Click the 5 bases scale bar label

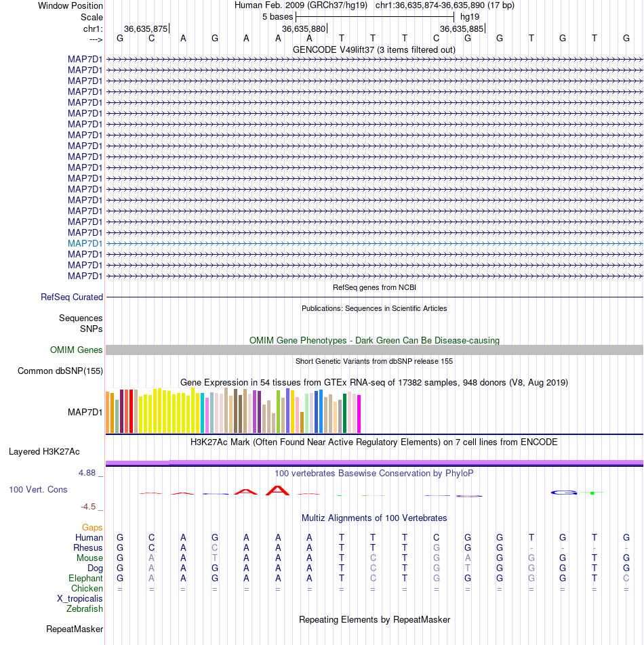(278, 17)
